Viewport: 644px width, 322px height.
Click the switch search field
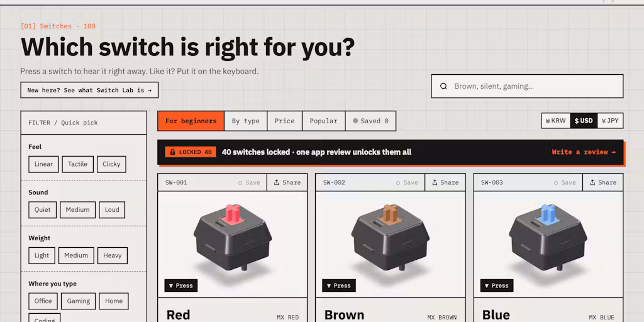[528, 86]
